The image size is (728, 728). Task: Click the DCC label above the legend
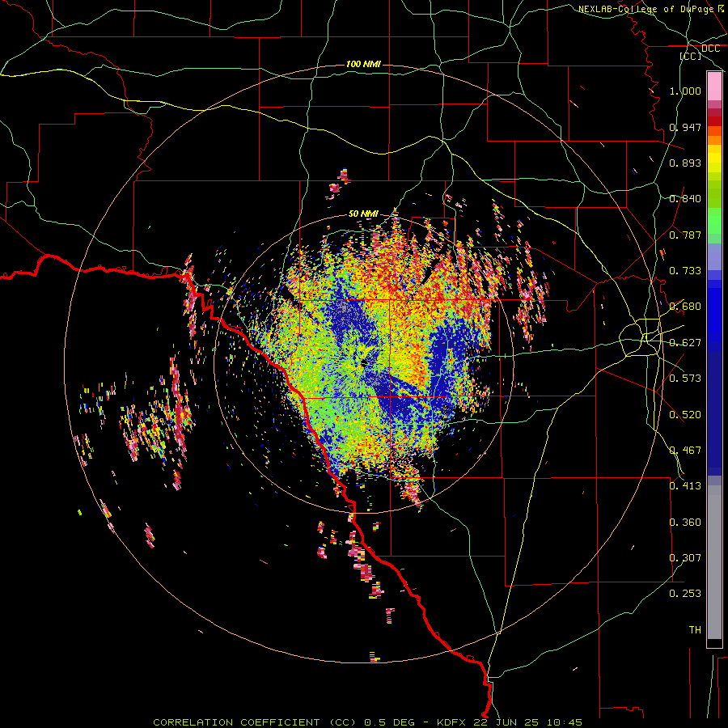(x=710, y=49)
